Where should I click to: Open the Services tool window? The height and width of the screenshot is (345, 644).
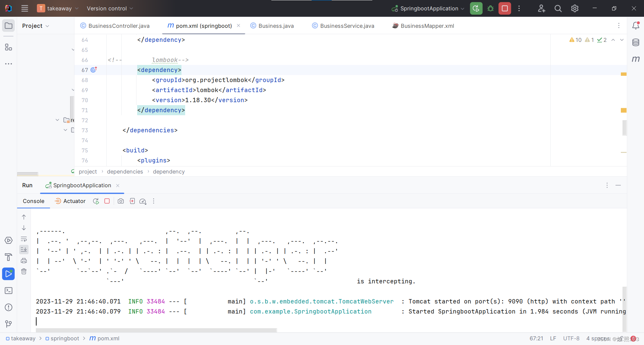[8, 240]
